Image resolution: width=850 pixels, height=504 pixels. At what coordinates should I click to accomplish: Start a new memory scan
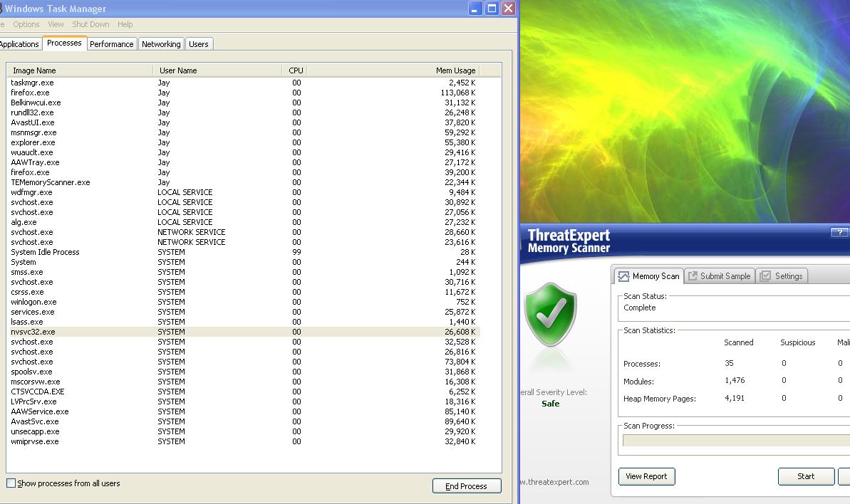(x=806, y=476)
